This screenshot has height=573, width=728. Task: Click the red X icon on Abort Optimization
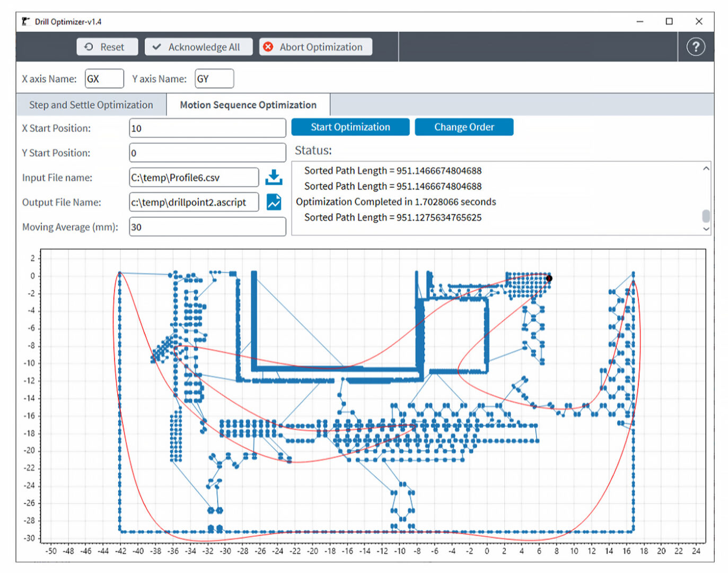pos(267,47)
